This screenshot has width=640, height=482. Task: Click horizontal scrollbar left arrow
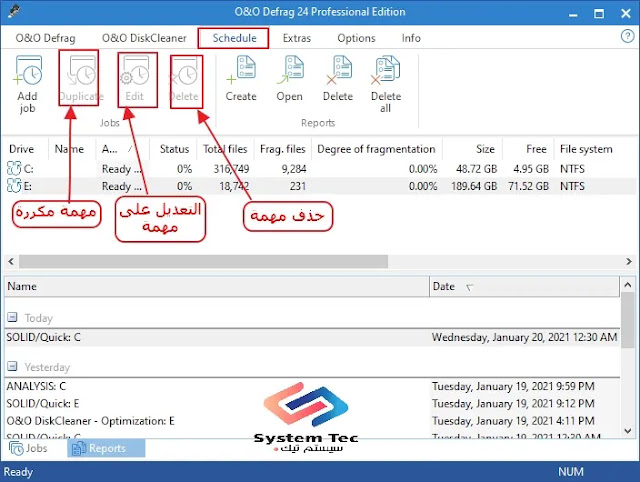click(11, 261)
